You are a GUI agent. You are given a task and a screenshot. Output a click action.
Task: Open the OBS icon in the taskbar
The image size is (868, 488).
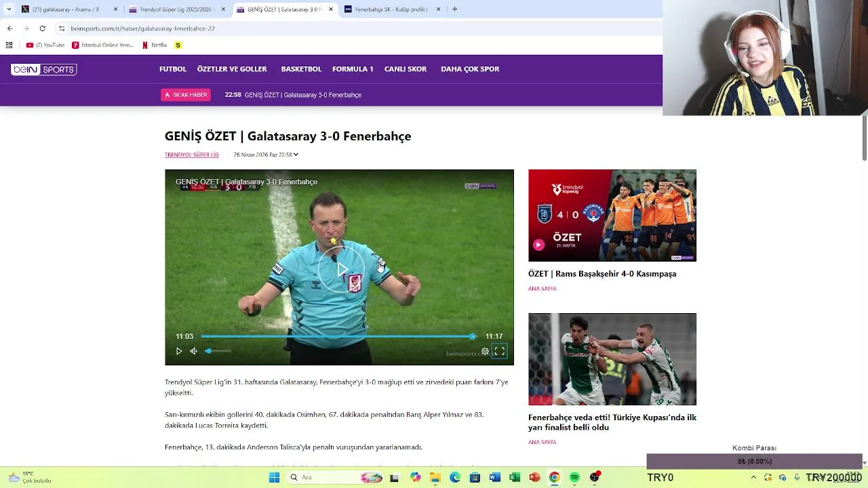click(x=595, y=478)
